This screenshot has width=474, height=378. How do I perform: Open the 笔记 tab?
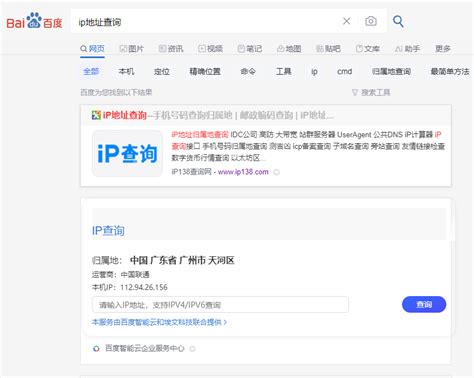[x=250, y=49]
